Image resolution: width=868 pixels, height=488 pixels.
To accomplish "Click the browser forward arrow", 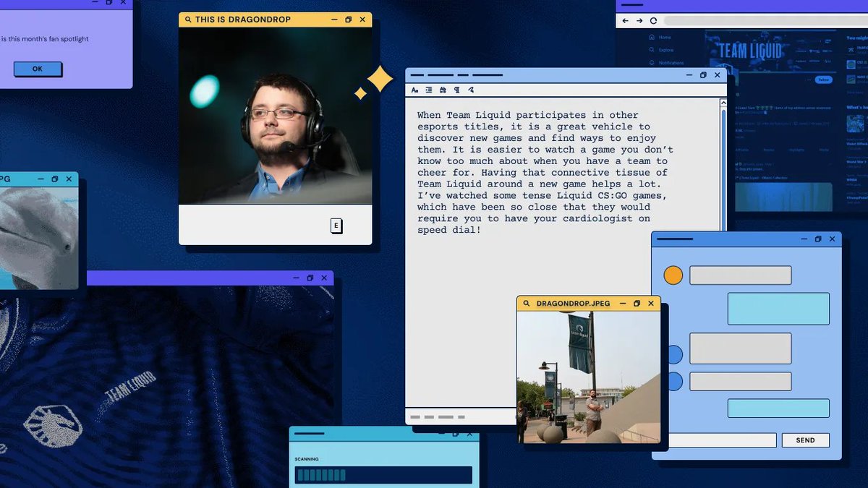I will point(639,21).
